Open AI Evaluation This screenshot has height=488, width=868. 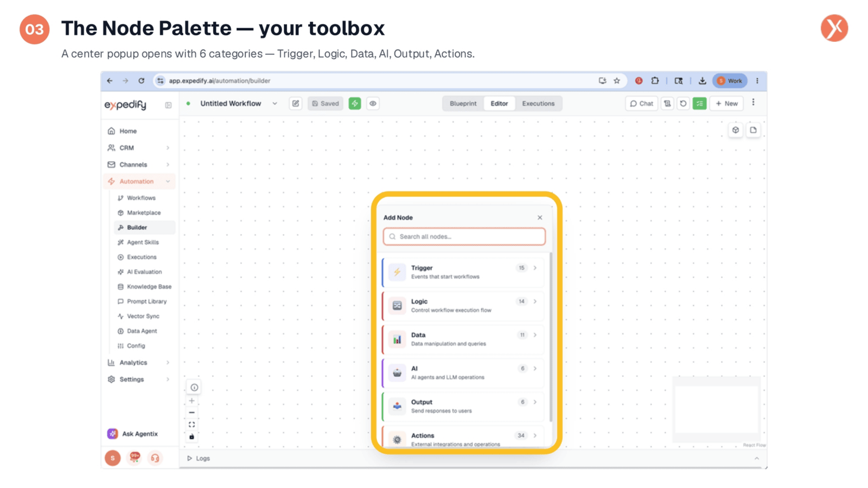tap(144, 272)
